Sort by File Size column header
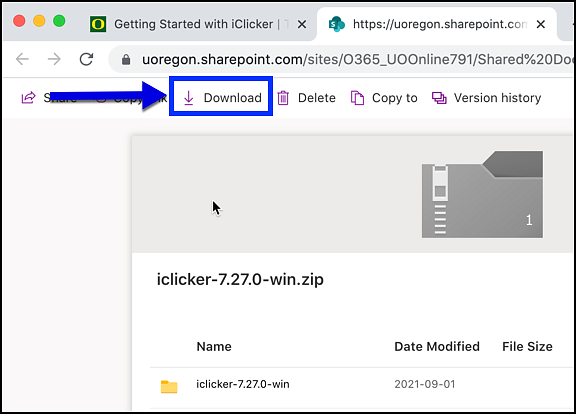Screen dimensions: 576x414 click(x=527, y=346)
